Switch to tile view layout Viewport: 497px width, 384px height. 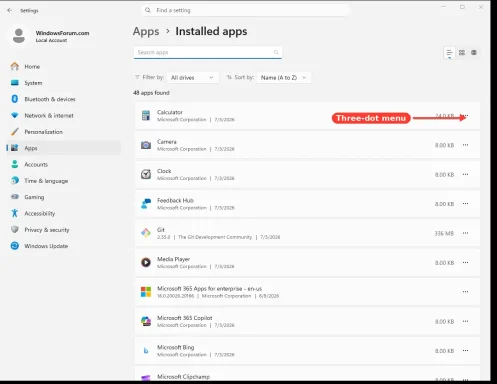[474, 53]
